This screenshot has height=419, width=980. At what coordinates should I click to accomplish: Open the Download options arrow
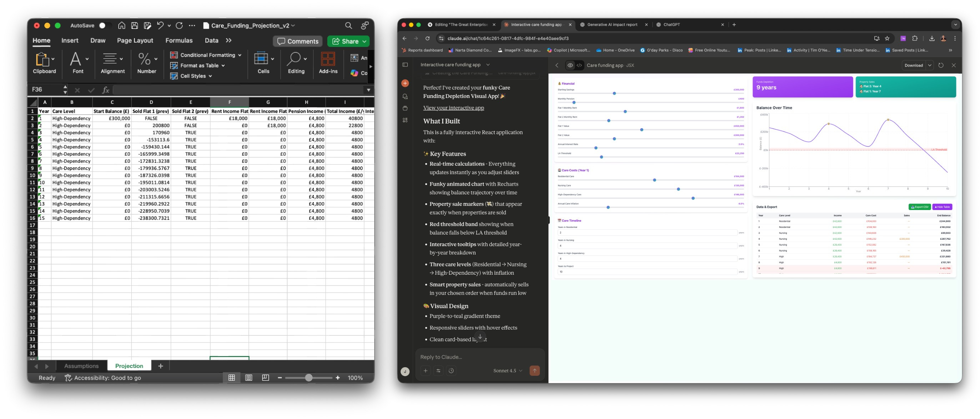point(929,65)
